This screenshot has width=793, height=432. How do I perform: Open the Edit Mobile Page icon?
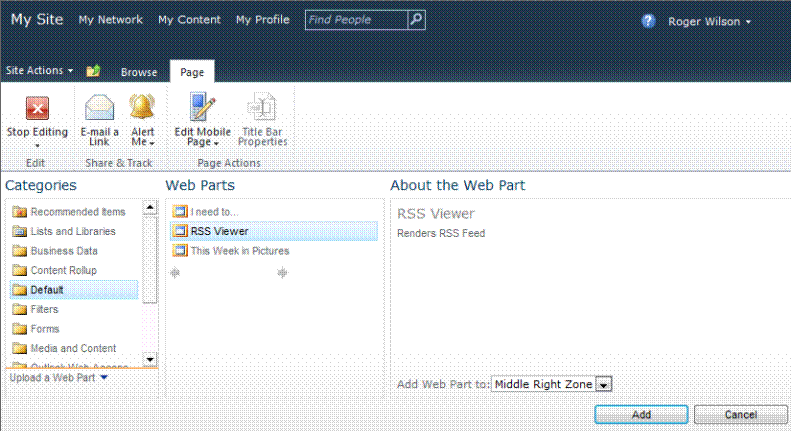coord(202,106)
